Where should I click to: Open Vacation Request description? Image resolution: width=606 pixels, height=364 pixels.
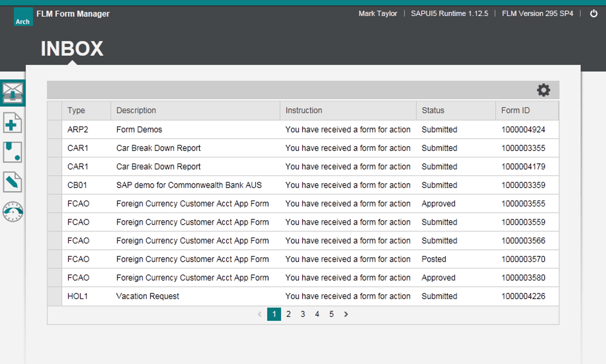point(148,296)
